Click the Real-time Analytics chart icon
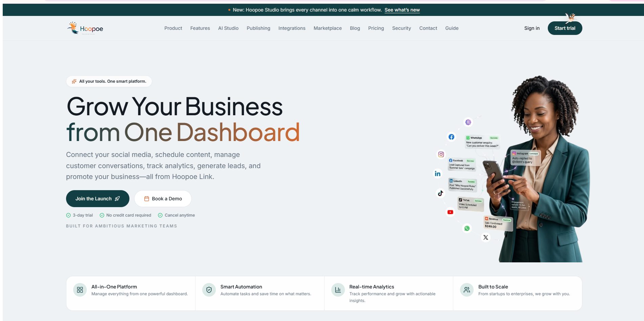 point(338,290)
